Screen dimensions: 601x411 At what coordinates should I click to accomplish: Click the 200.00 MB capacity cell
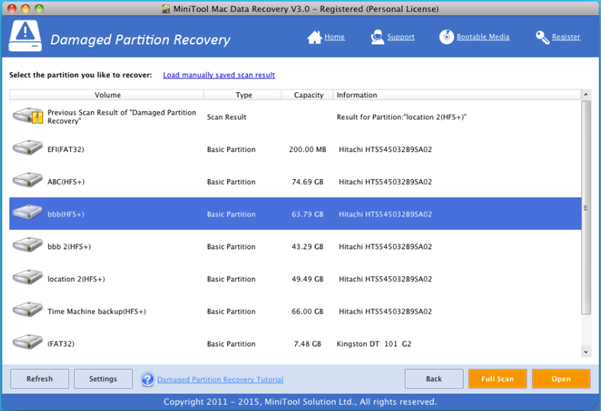pyautogui.click(x=307, y=150)
